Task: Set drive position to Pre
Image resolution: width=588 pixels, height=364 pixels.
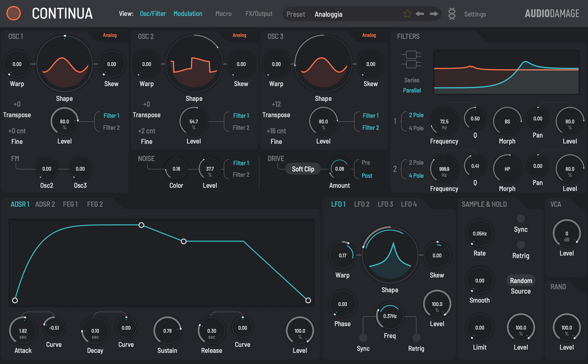Action: tap(366, 163)
